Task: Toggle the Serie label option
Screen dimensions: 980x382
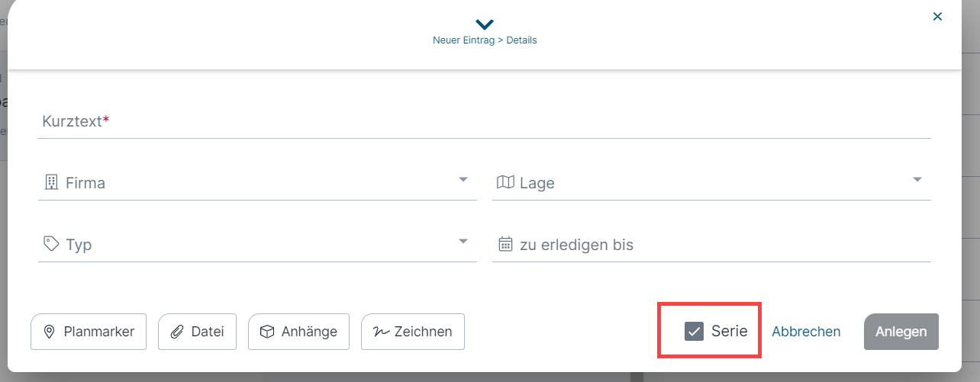Action: pos(729,332)
